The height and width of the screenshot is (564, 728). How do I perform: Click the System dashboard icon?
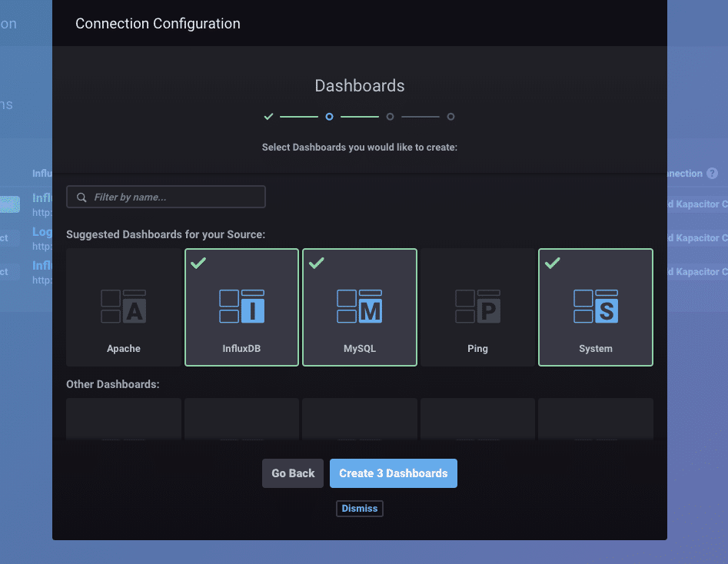coord(596,306)
